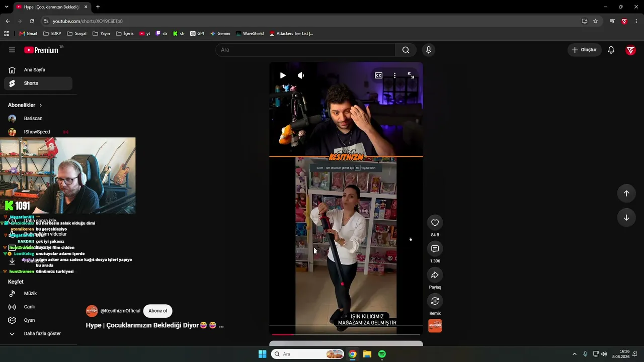Go to the previous Short
Viewport: 644px width, 362px height.
point(626,194)
